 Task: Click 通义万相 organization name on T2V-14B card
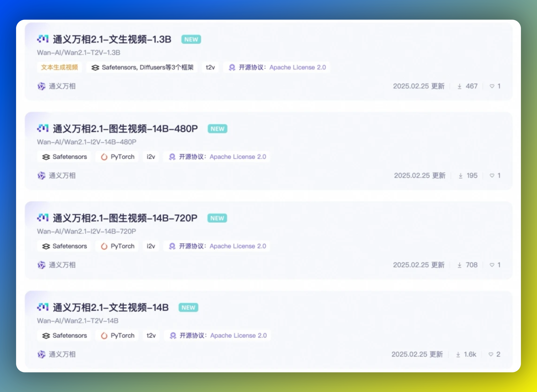tap(62, 355)
